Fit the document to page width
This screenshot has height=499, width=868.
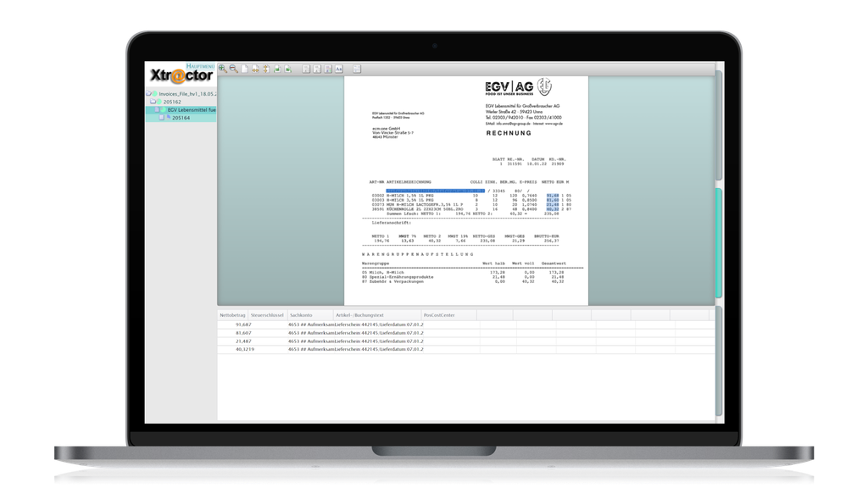pyautogui.click(x=255, y=69)
